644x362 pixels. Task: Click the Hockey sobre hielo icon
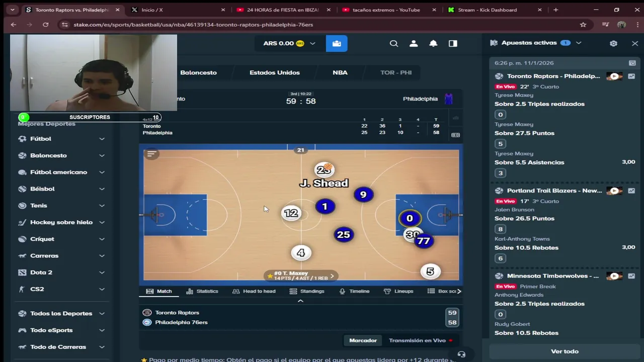pos(22,222)
